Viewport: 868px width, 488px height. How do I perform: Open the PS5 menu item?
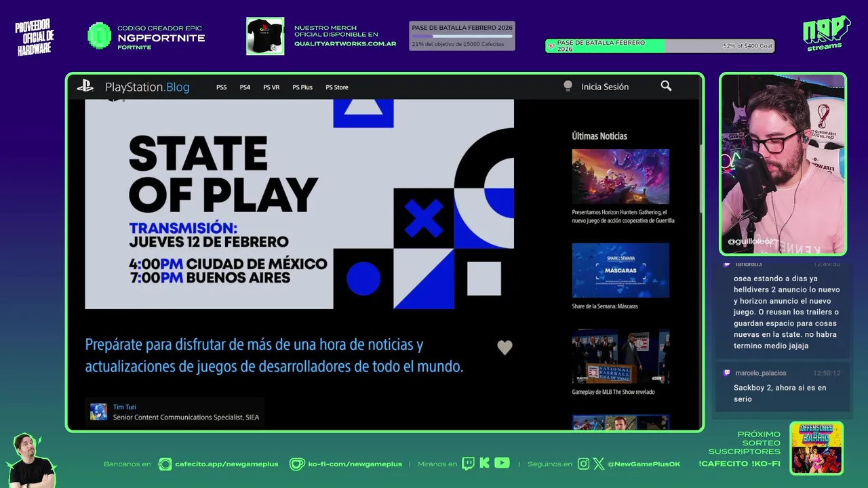pos(222,87)
